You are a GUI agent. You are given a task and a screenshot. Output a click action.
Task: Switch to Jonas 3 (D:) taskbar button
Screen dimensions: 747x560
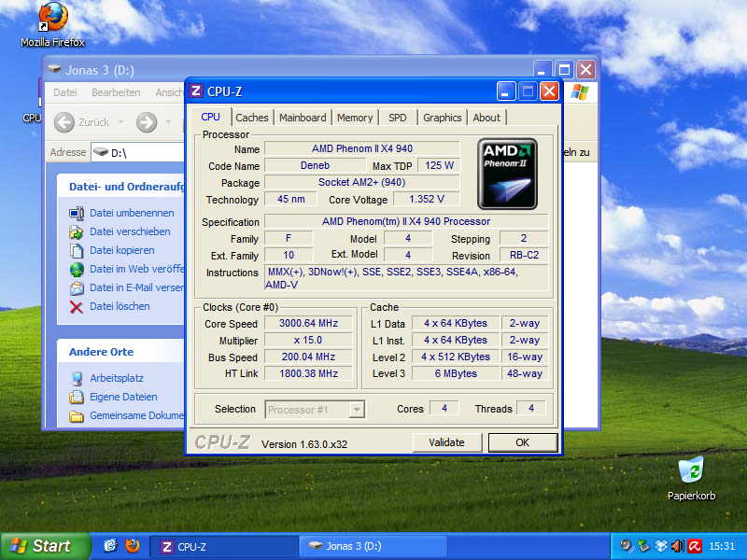373,546
